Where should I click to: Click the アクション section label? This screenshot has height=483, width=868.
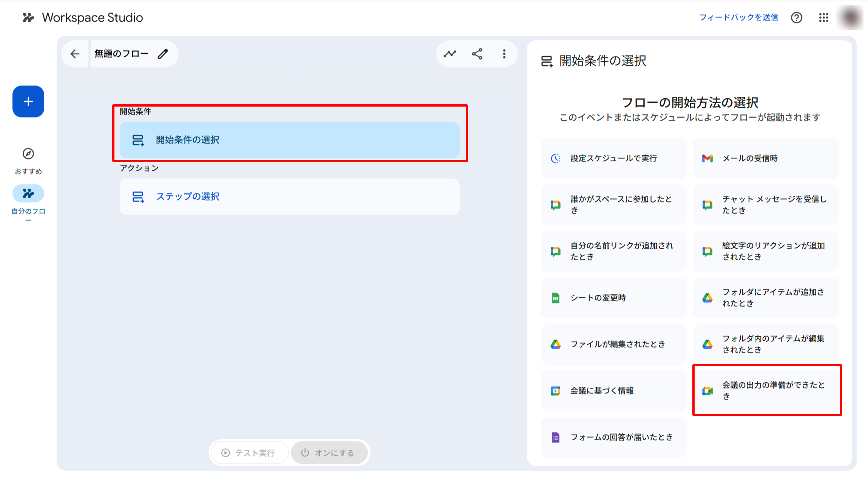139,168
